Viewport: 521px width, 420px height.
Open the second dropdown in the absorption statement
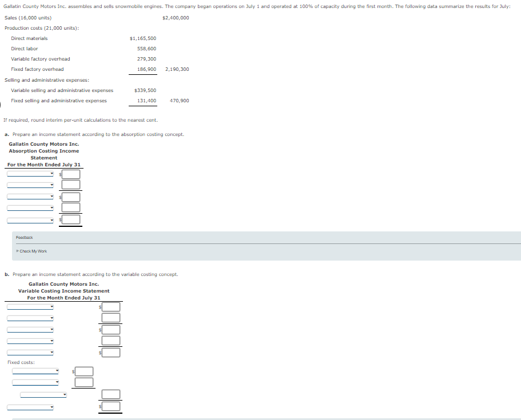(x=29, y=184)
